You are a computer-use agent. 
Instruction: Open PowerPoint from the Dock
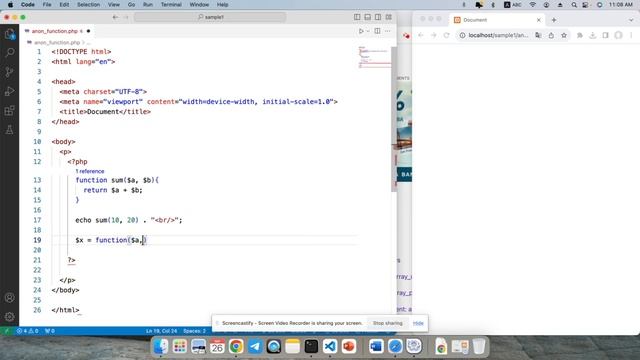[349, 347]
